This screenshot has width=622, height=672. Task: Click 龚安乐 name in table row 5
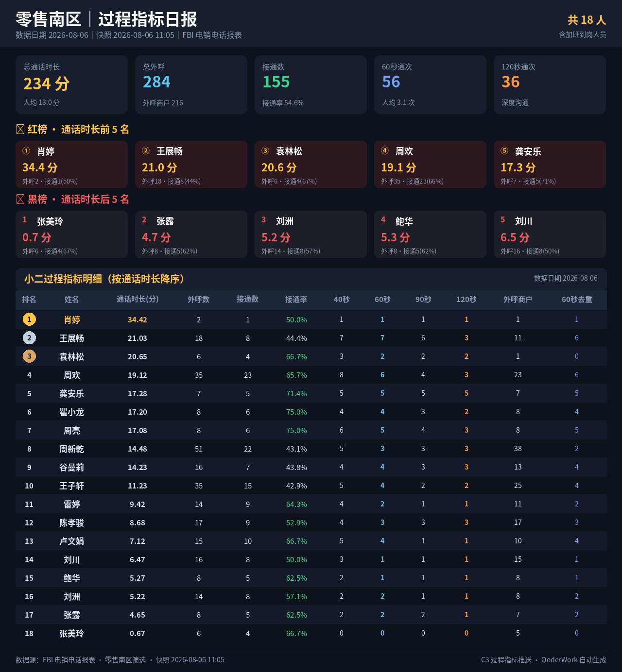coord(72,393)
